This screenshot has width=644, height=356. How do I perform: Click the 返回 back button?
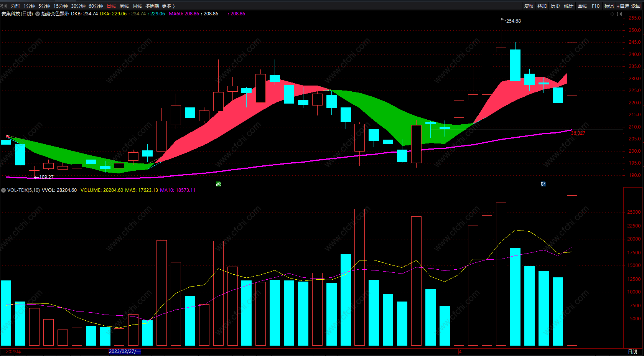pyautogui.click(x=636, y=6)
